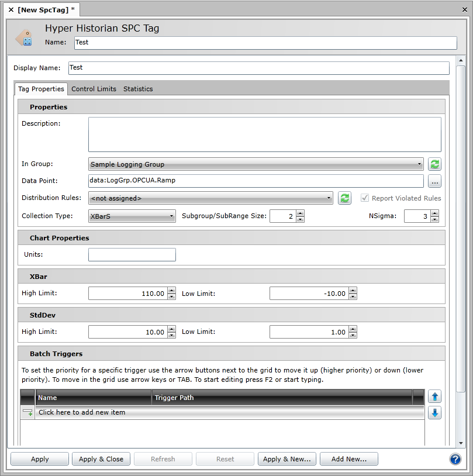The width and height of the screenshot is (473, 476).
Task: Refresh the In Group list
Action: point(434,164)
